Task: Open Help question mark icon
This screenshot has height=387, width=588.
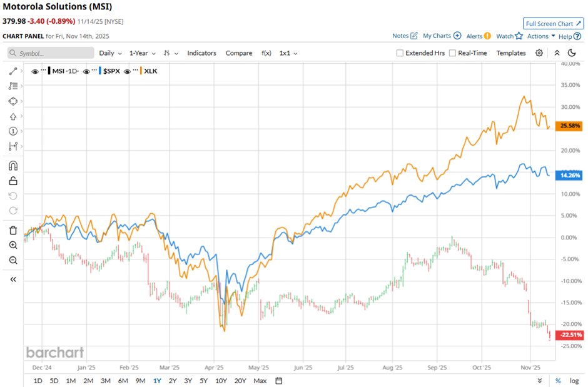Action: click(577, 36)
